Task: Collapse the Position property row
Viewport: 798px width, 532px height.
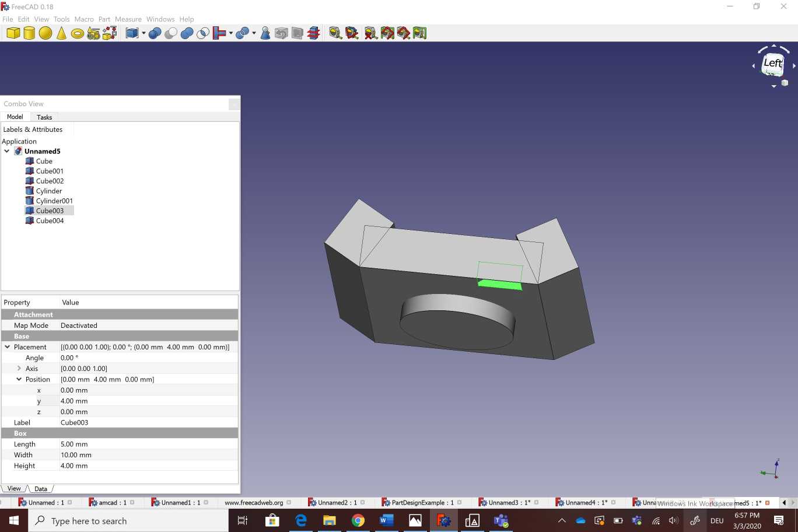Action: [19, 379]
